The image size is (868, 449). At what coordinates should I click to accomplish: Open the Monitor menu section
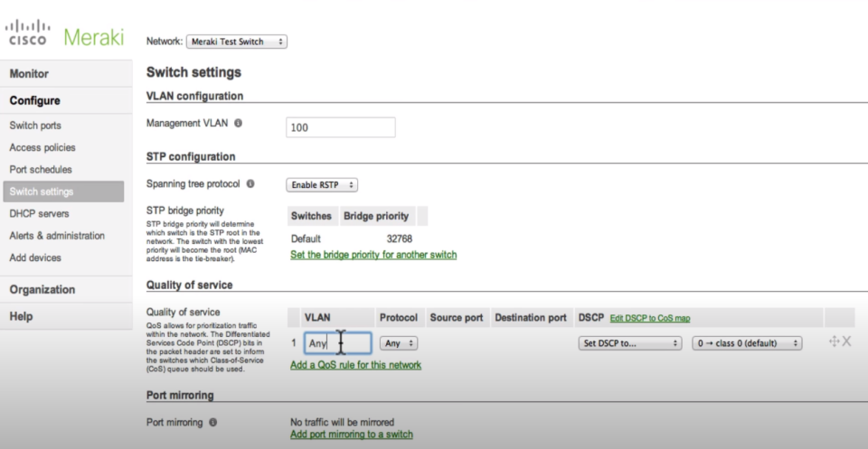[66, 73]
